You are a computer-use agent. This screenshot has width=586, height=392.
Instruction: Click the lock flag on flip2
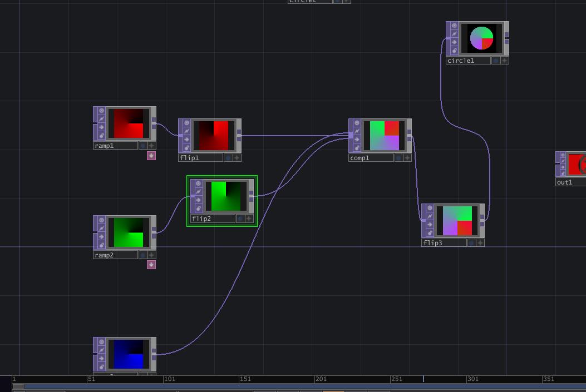pyautogui.click(x=199, y=209)
